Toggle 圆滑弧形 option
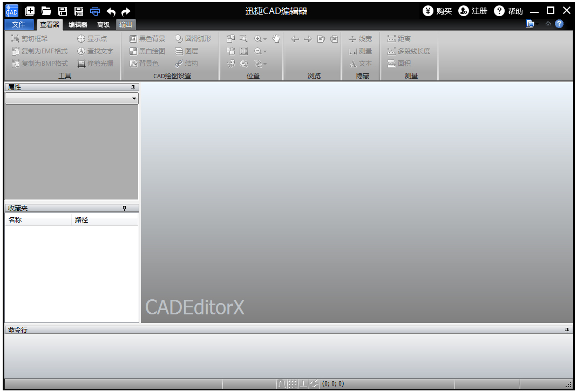577x392 pixels. (193, 39)
